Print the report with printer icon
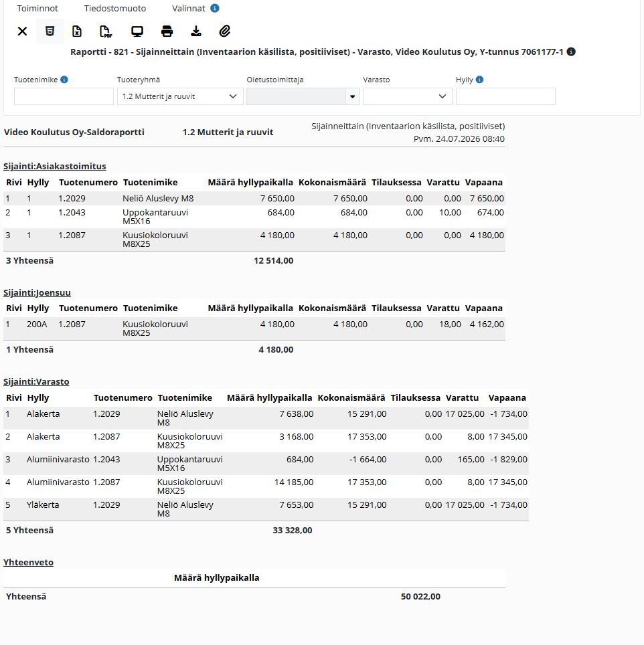The height and width of the screenshot is (645, 644). tap(167, 31)
